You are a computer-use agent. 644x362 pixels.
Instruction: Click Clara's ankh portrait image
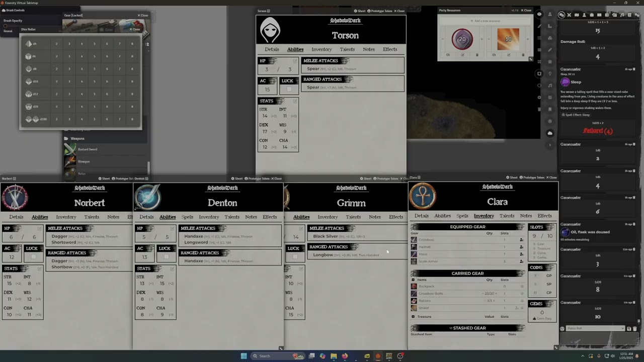point(423,196)
